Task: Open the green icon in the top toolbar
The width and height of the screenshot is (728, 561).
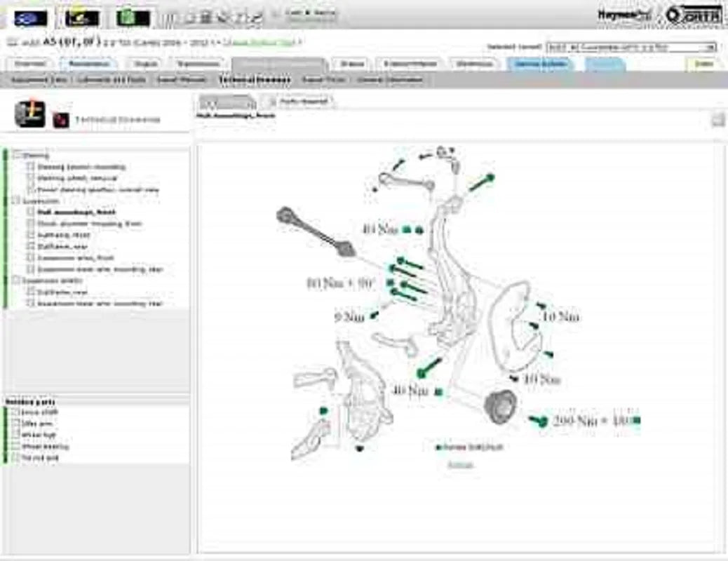Action: [133, 18]
